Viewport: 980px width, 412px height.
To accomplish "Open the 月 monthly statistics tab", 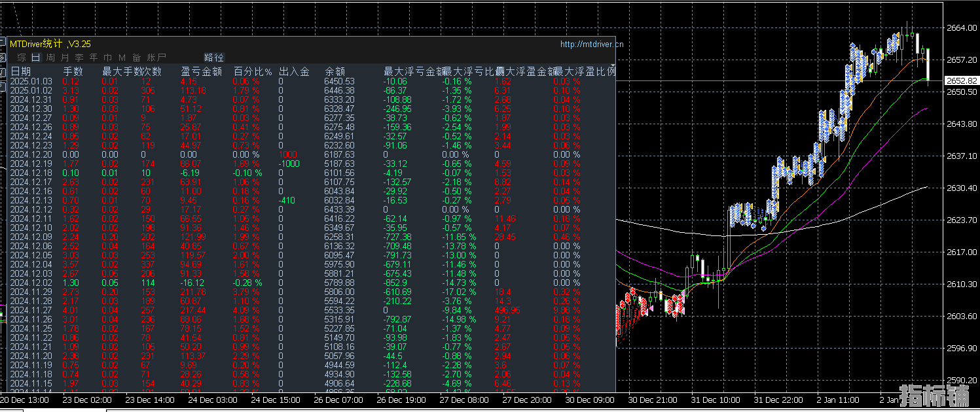I will 64,58.
